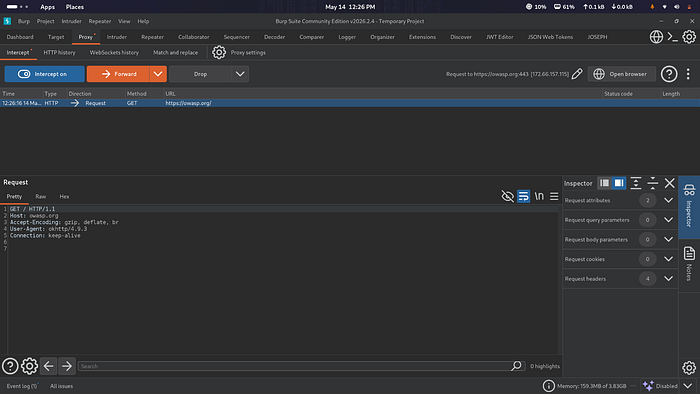This screenshot has height=394, width=700.
Task: Open the command palette terminal icon
Action: click(x=673, y=37)
